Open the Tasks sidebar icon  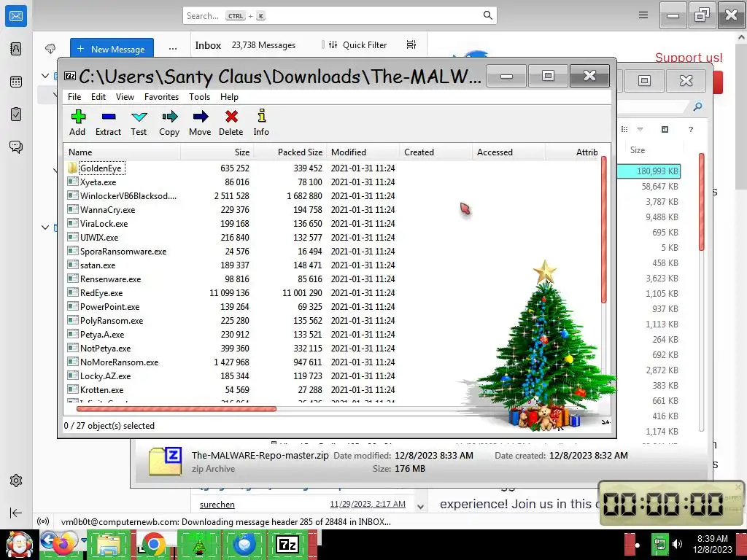point(16,114)
